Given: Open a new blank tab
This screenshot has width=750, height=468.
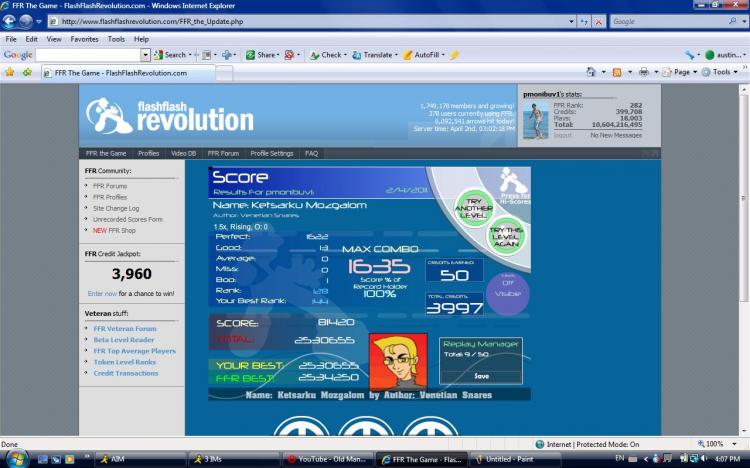Looking at the screenshot, I should point(224,73).
